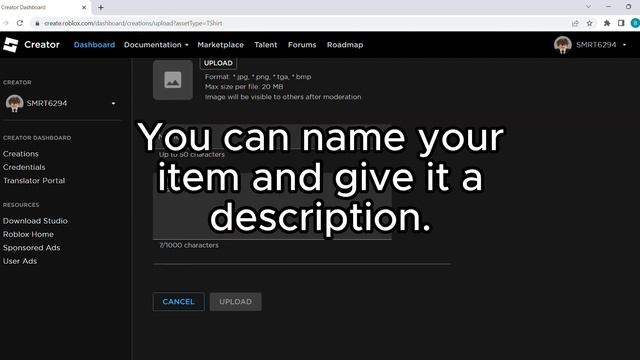Expand the Documentation dropdown menu
640x360 pixels.
click(156, 45)
